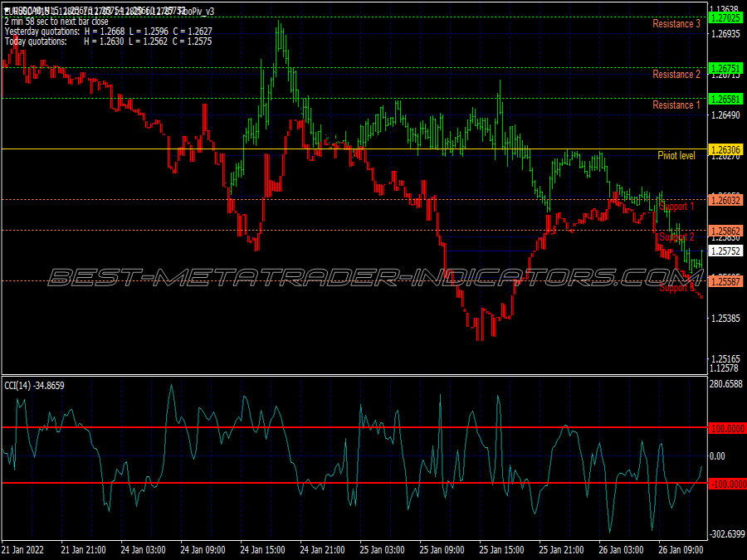Click the 24 Jan 03:00 time label

[143, 550]
